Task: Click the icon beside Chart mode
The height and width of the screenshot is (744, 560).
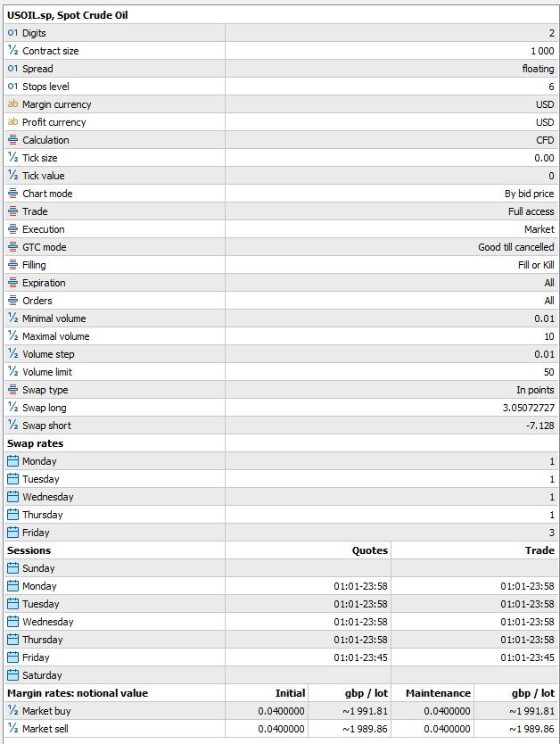Action: coord(12,193)
